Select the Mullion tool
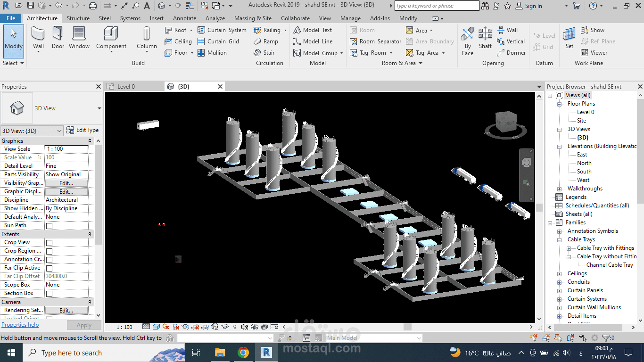644x362 pixels. (212, 53)
